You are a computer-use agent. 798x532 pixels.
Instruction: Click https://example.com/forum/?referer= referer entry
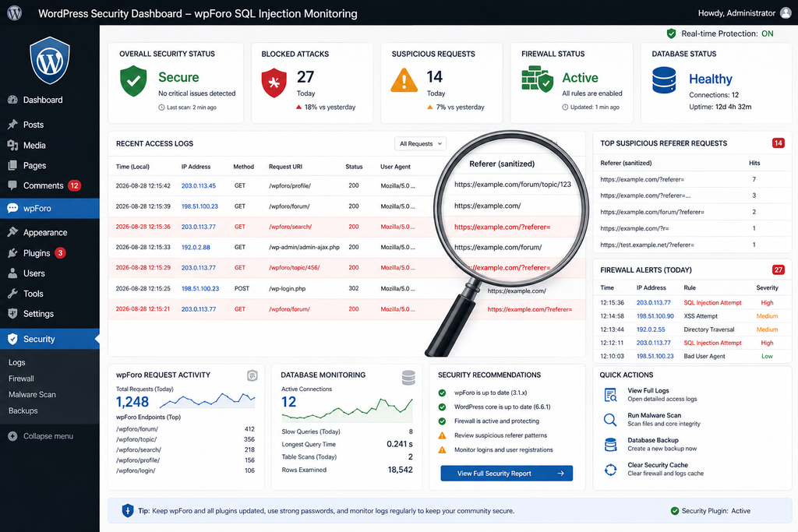(652, 212)
